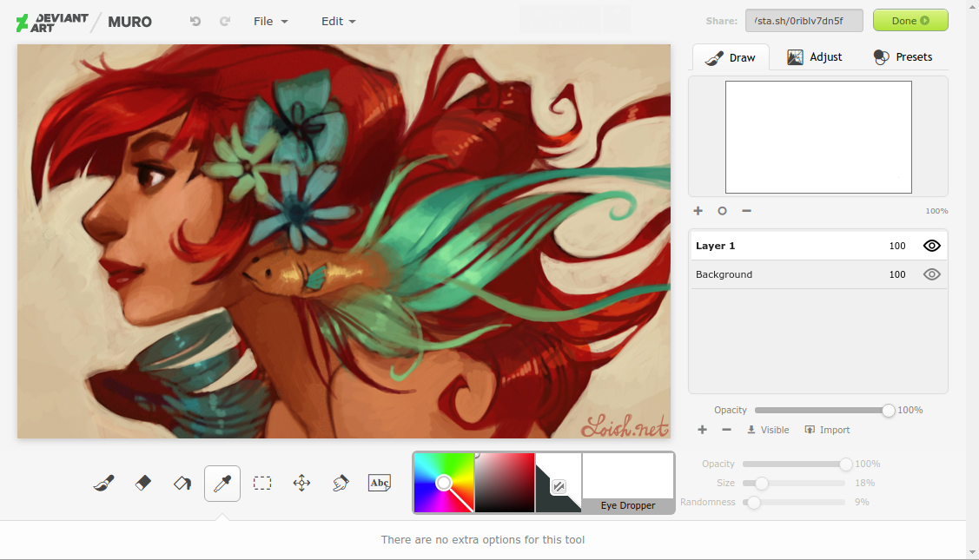This screenshot has height=560, width=979.
Task: Zoom in with navigator plus icon
Action: [x=698, y=211]
